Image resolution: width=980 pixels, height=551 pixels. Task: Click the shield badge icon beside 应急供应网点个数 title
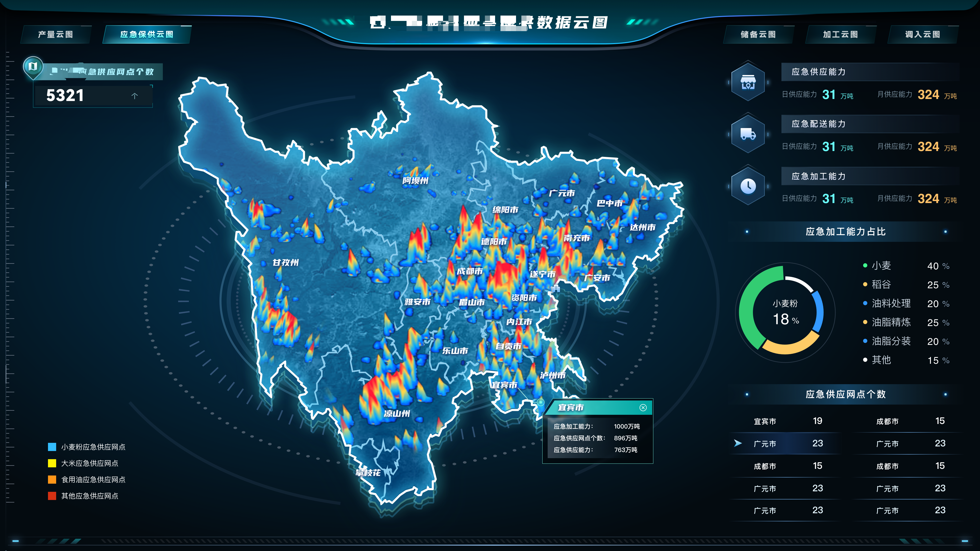click(33, 67)
